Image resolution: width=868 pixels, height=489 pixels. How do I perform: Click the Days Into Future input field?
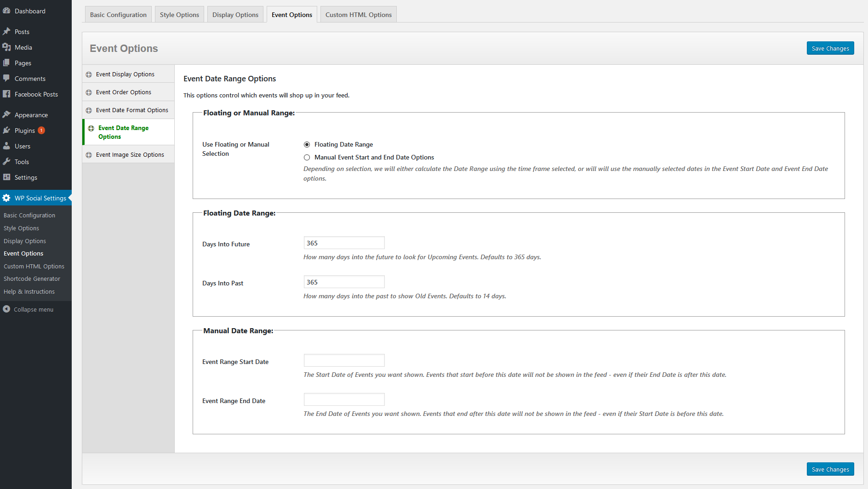[344, 243]
